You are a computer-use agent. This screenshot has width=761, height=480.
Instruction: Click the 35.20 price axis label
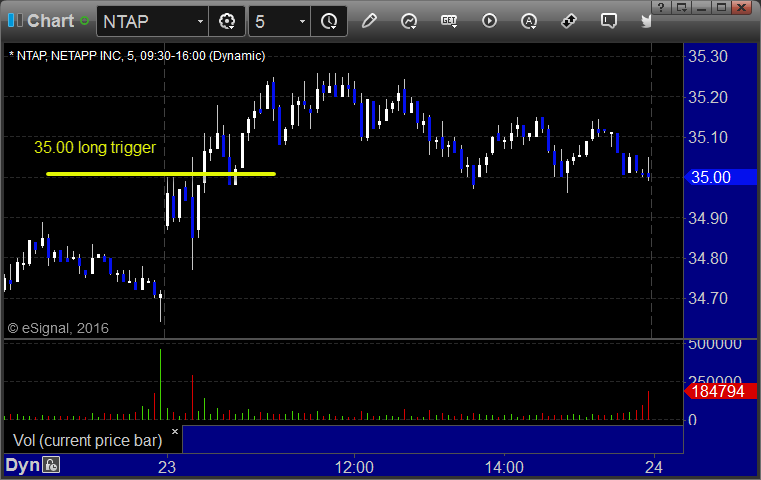pyautogui.click(x=708, y=97)
